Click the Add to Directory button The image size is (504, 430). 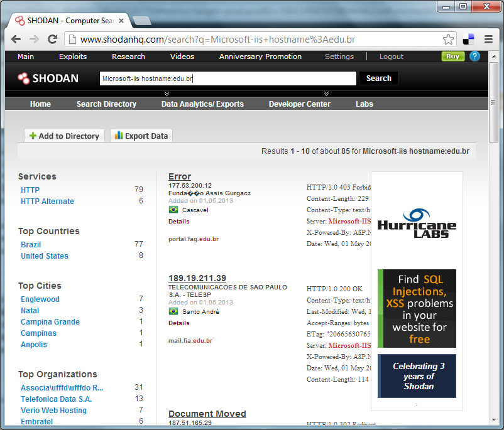tap(64, 136)
